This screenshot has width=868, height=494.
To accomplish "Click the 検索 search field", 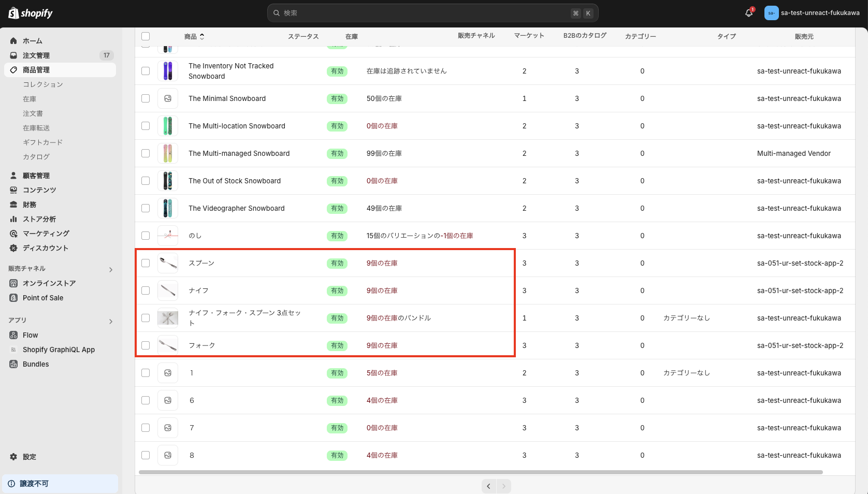I will tap(432, 12).
